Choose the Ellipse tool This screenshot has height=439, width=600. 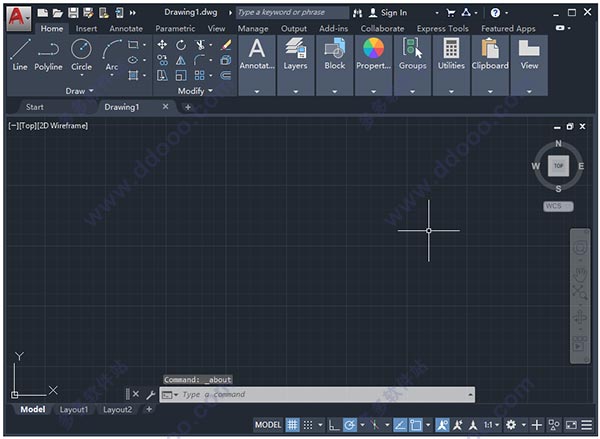pos(133,60)
